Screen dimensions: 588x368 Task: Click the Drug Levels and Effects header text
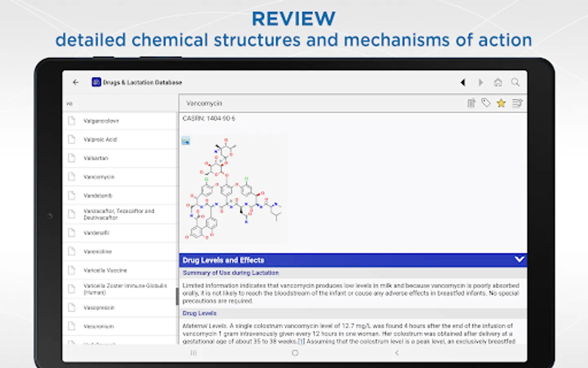tap(223, 260)
